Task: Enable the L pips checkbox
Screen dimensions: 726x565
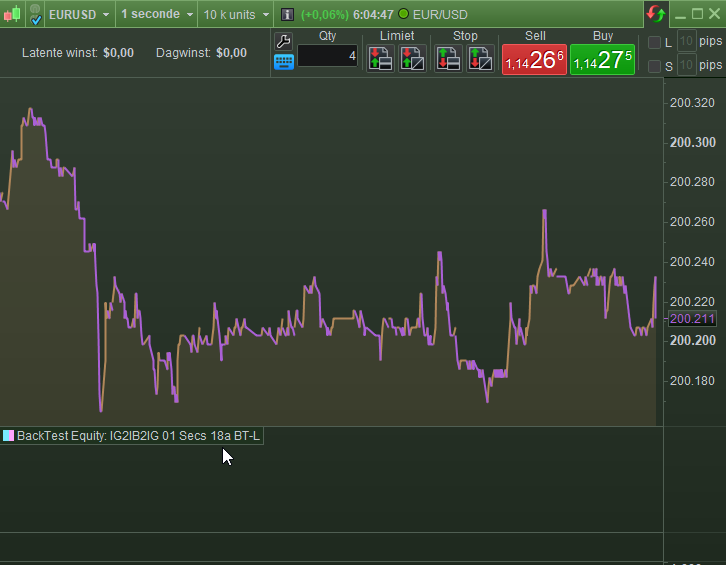Action: click(654, 43)
